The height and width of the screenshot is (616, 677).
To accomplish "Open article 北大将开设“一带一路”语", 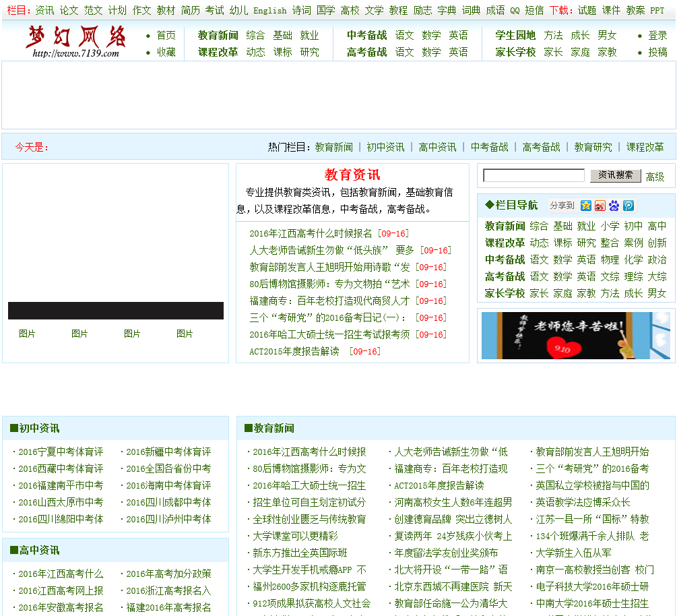I will [451, 570].
